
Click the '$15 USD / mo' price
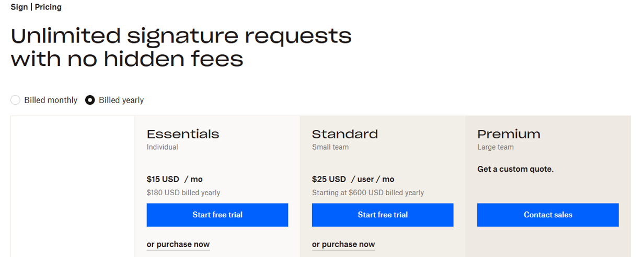(175, 179)
